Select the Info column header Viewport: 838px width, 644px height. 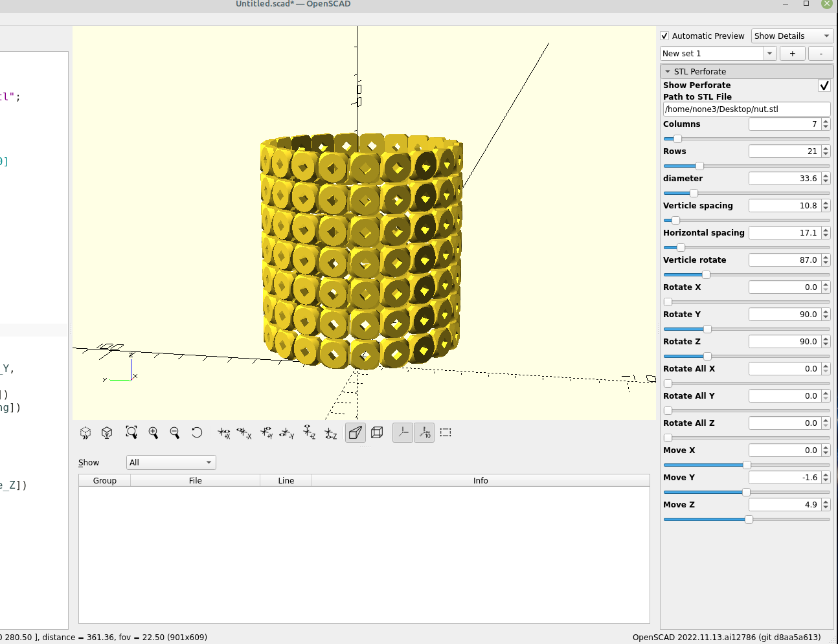click(x=481, y=480)
